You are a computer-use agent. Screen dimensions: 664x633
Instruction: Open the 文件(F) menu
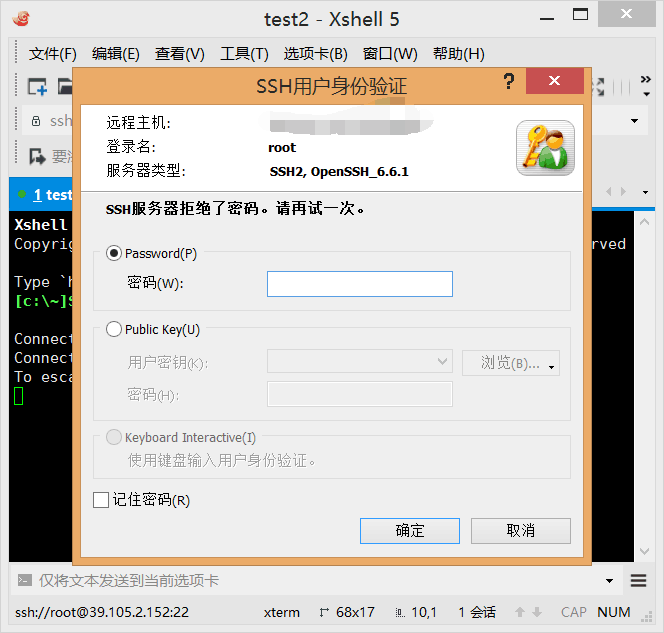tap(53, 54)
